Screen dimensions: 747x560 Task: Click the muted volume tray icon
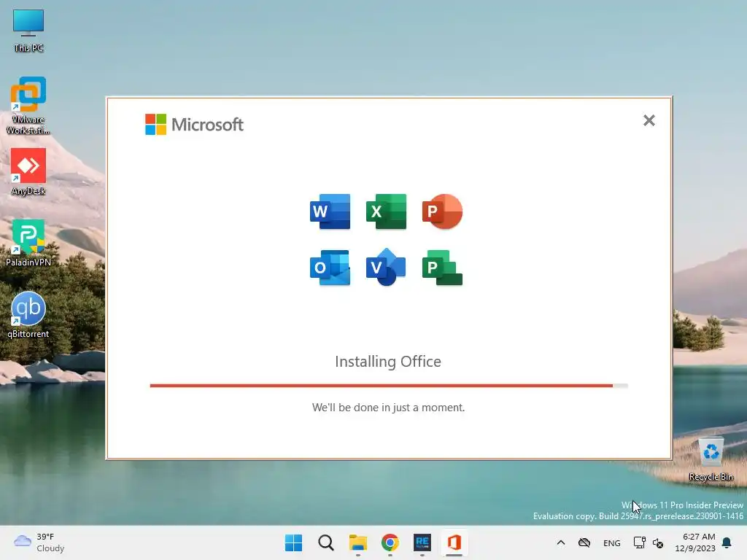658,543
